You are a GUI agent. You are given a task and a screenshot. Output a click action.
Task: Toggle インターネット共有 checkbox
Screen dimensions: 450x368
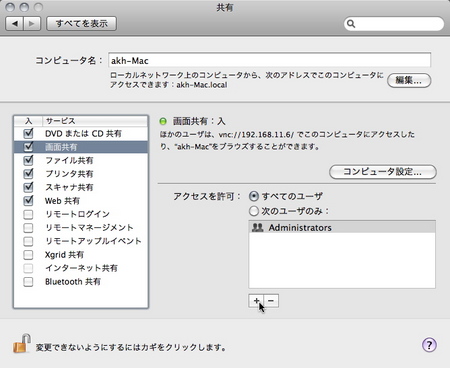coord(28,268)
